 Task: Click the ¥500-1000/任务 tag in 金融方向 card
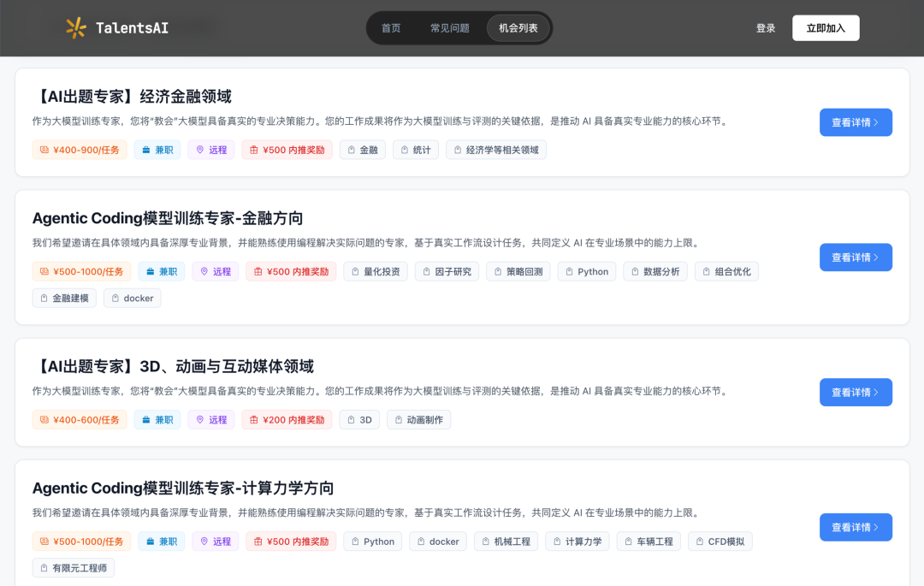click(x=81, y=271)
